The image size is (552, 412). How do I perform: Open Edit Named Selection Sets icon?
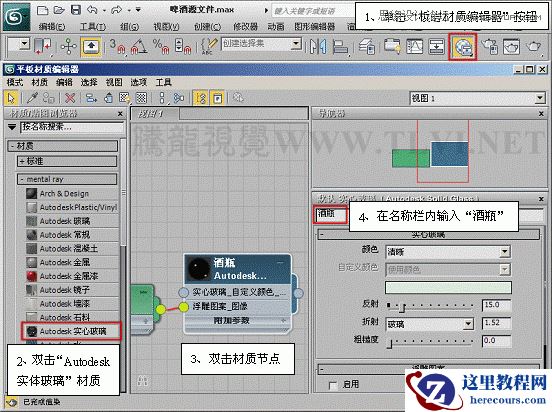coord(209,46)
